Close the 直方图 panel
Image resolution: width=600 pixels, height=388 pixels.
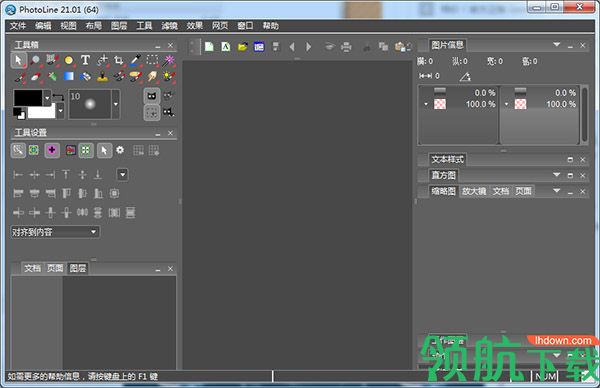[582, 175]
